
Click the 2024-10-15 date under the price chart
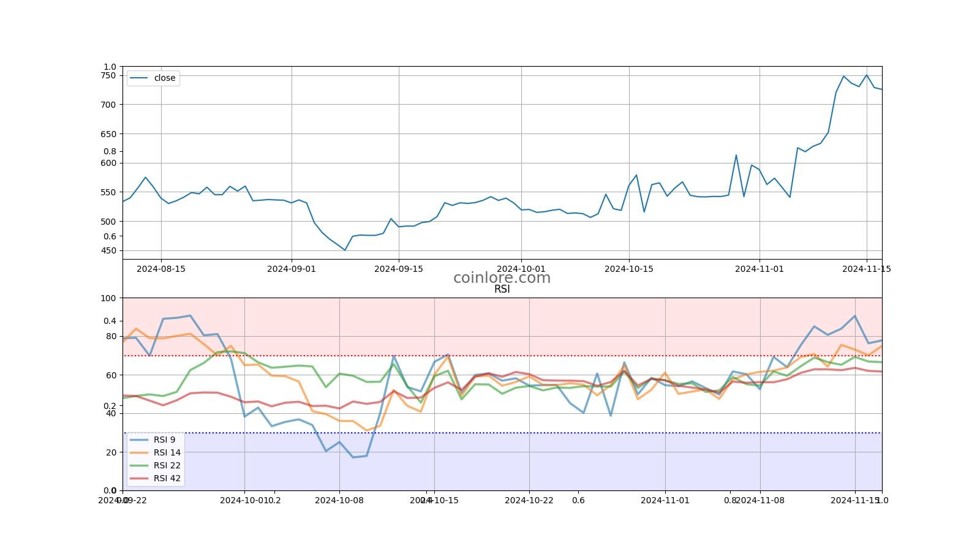[629, 268]
